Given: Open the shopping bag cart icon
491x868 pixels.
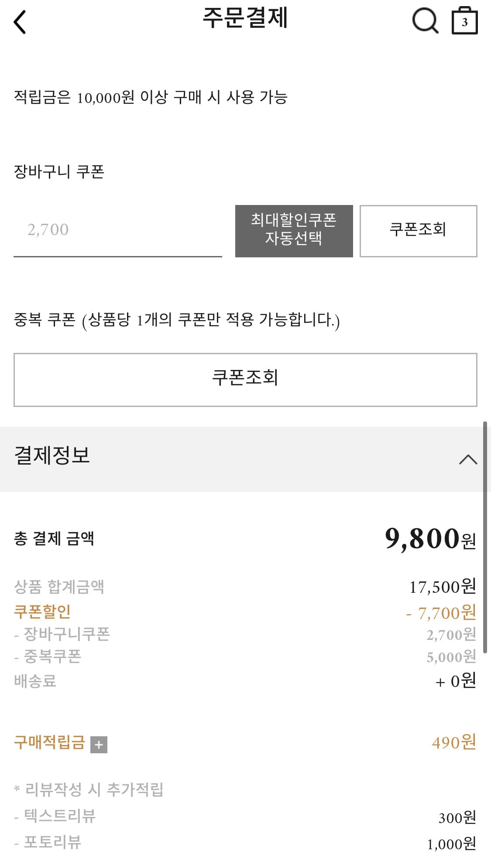Looking at the screenshot, I should [x=464, y=21].
